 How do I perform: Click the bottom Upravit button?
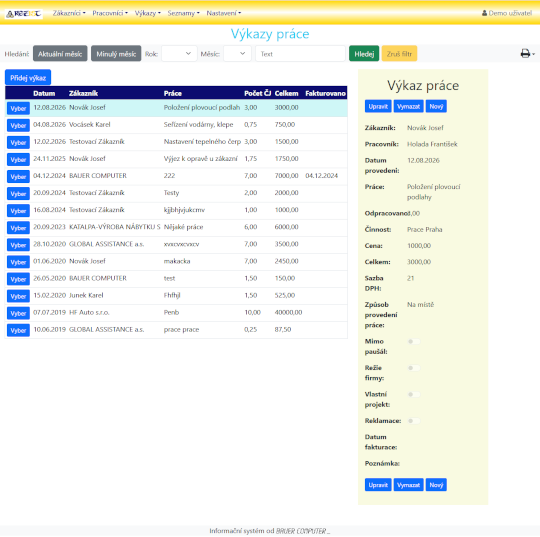(x=378, y=485)
